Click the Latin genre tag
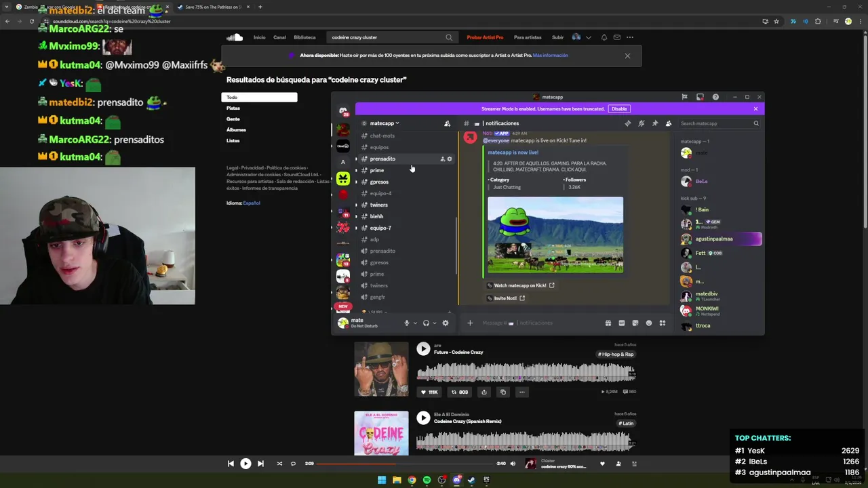 coord(626,424)
